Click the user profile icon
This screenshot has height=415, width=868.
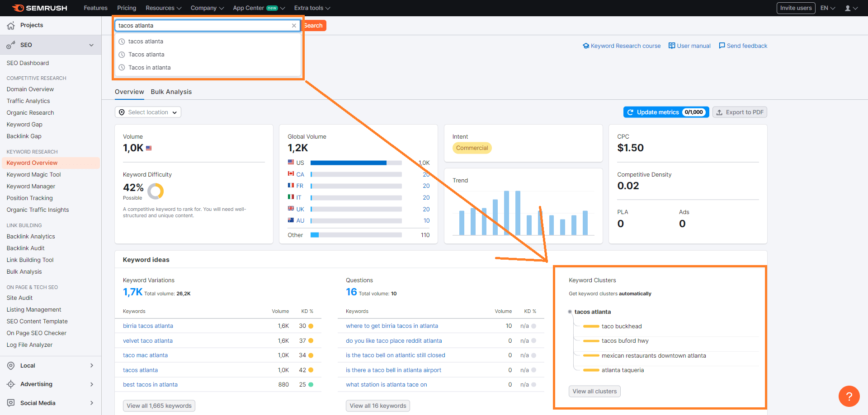coord(848,8)
